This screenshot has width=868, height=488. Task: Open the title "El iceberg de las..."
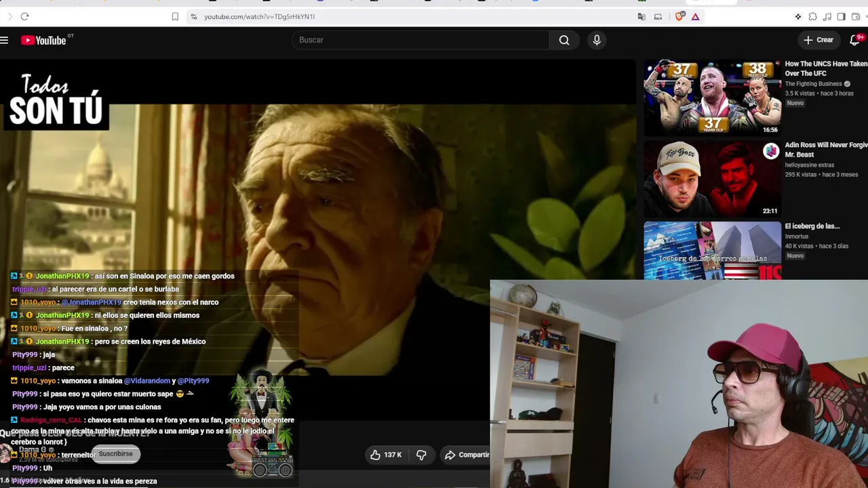[812, 226]
